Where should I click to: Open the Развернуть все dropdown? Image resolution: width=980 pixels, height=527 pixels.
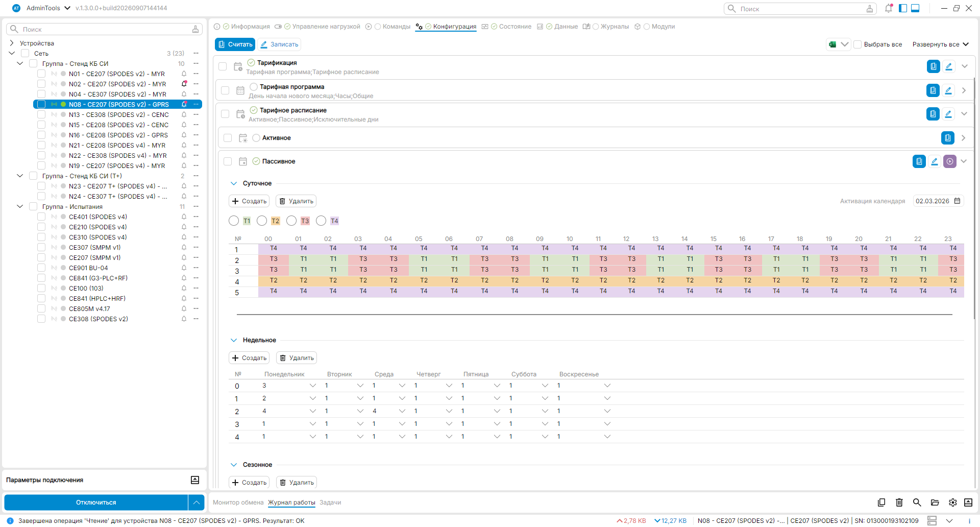pos(941,44)
